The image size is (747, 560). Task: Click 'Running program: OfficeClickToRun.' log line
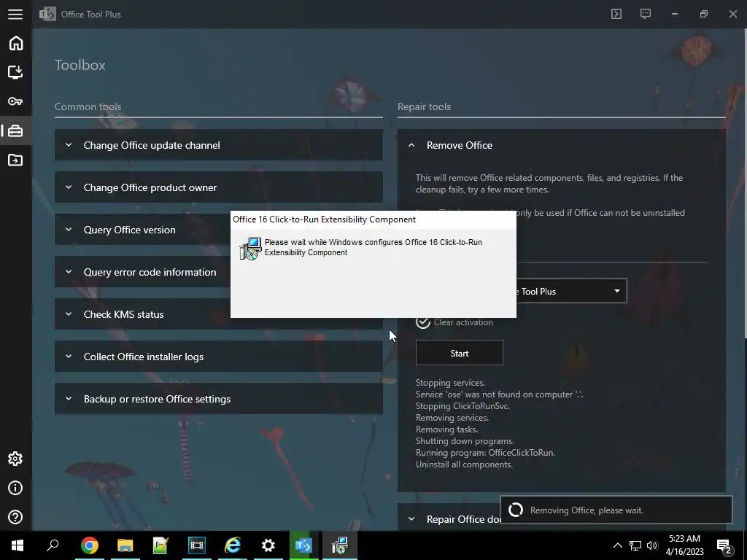[x=485, y=453]
